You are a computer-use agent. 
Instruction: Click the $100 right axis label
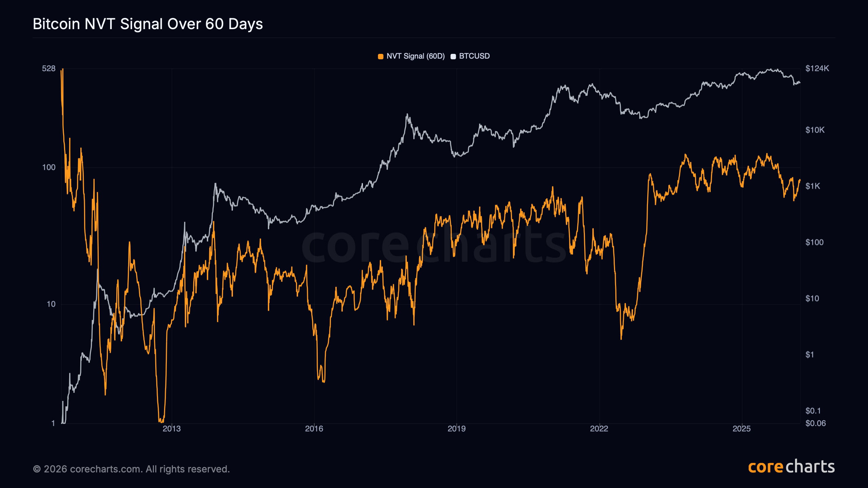[x=814, y=242]
